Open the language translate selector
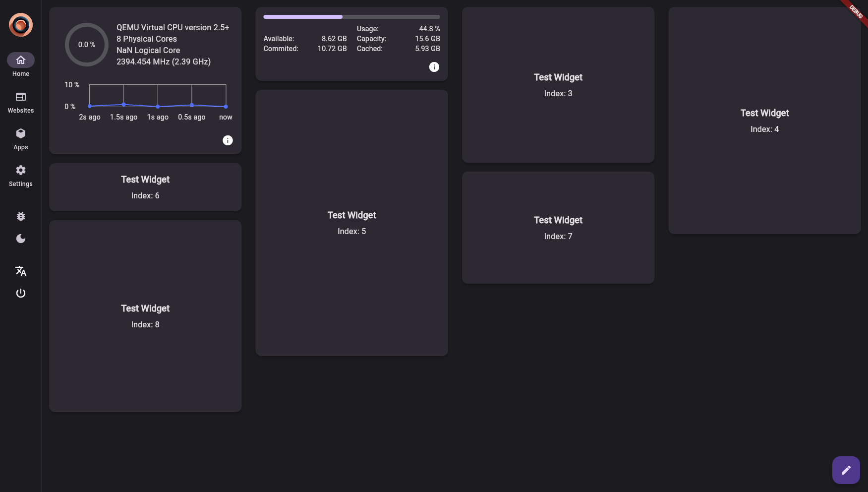Viewport: 868px width, 492px height. (x=21, y=271)
